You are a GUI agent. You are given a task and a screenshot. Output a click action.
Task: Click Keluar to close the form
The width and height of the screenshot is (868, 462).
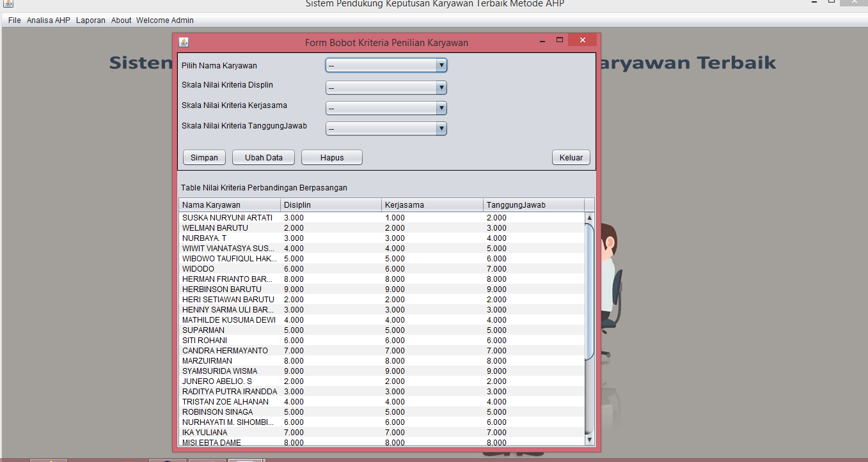pos(571,157)
